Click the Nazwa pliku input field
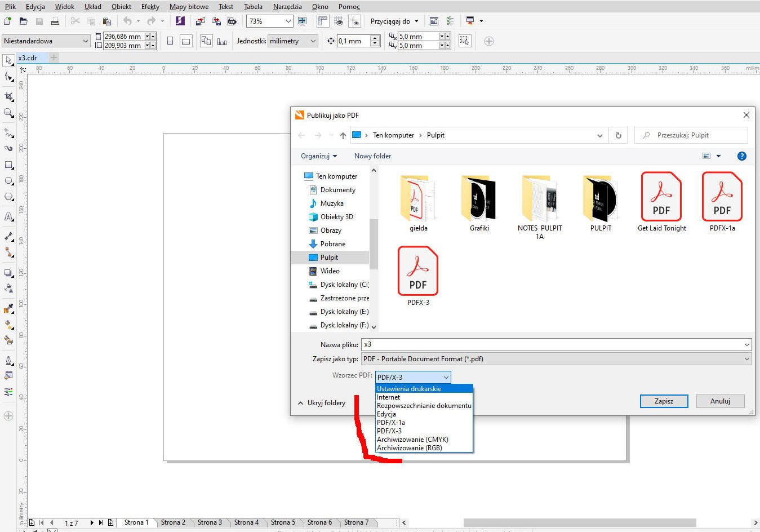This screenshot has height=532, width=760. 552,344
